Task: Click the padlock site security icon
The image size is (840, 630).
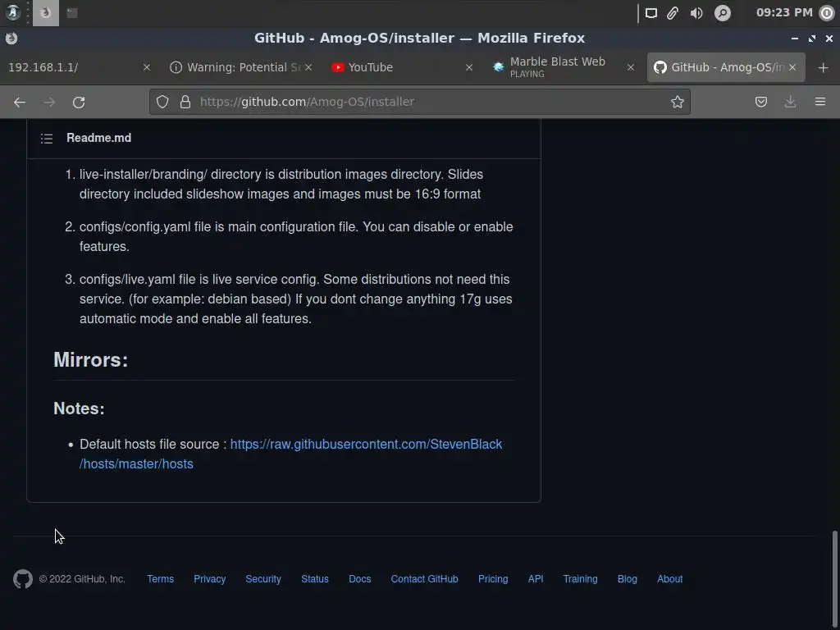Action: coord(185,102)
